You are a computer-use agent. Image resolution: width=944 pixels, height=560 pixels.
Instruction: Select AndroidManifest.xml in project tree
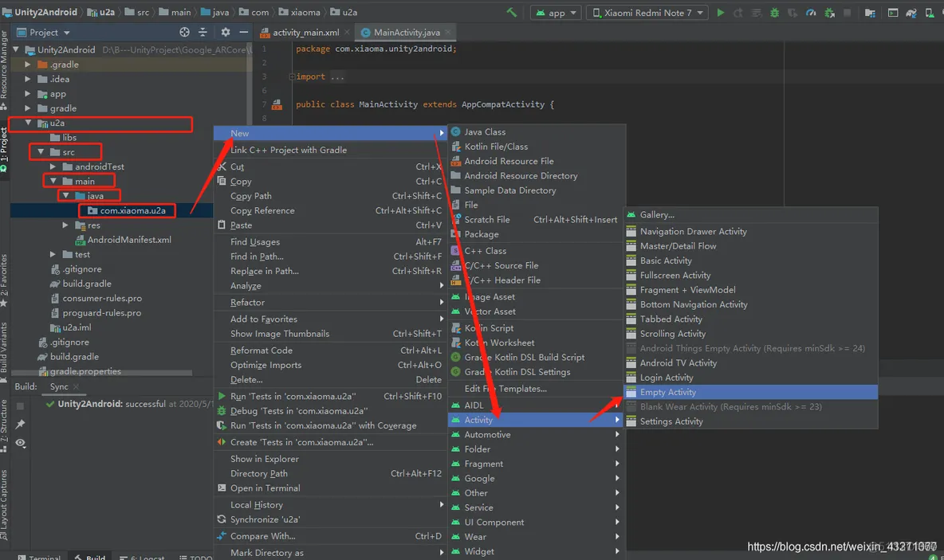(124, 240)
